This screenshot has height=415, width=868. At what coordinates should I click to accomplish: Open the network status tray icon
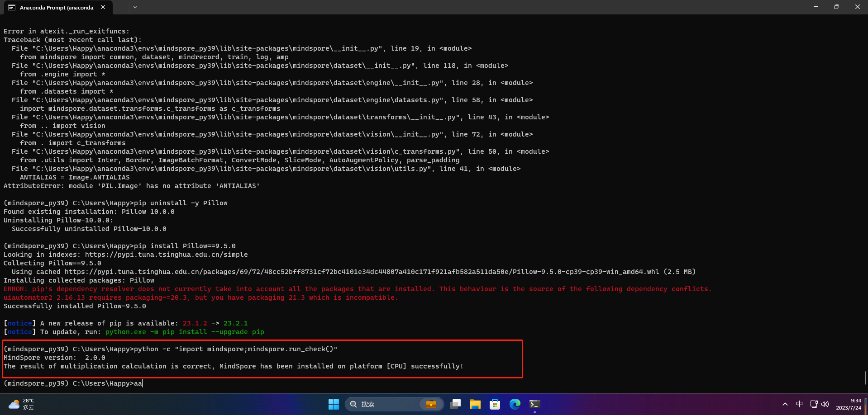coord(814,404)
